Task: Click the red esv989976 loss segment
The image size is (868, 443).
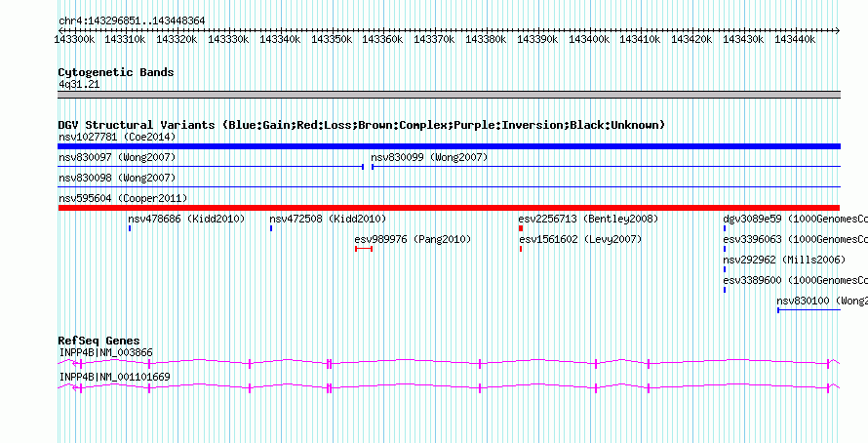Action: [364, 249]
